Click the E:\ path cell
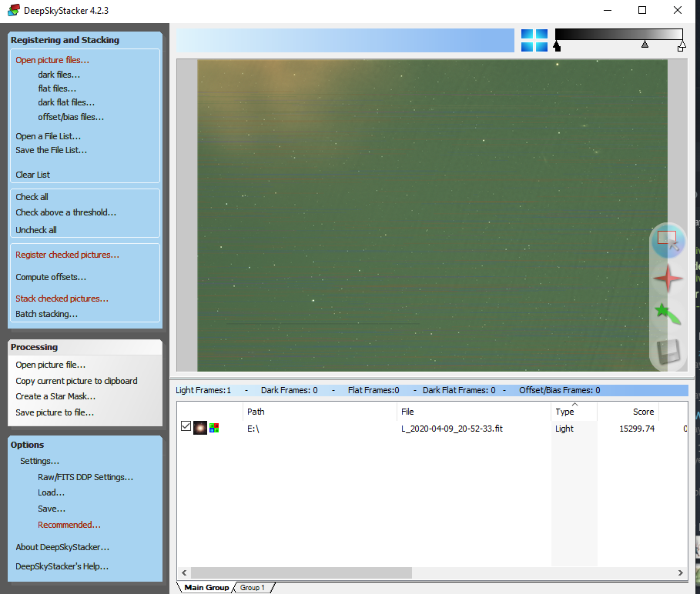This screenshot has height=594, width=700. (x=253, y=429)
